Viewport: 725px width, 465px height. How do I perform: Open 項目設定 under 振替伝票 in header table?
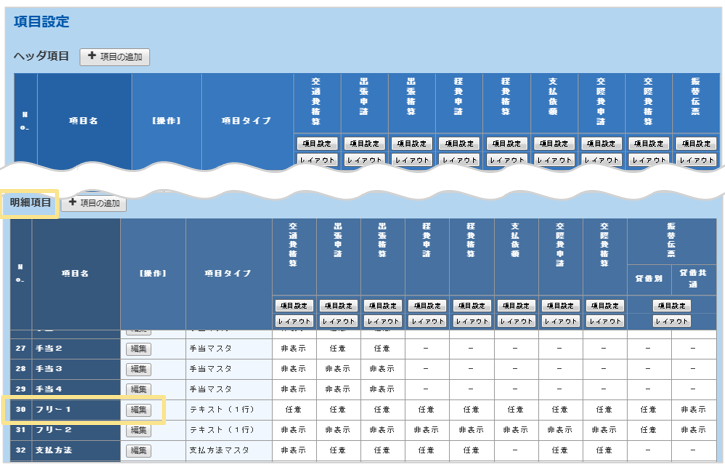696,143
